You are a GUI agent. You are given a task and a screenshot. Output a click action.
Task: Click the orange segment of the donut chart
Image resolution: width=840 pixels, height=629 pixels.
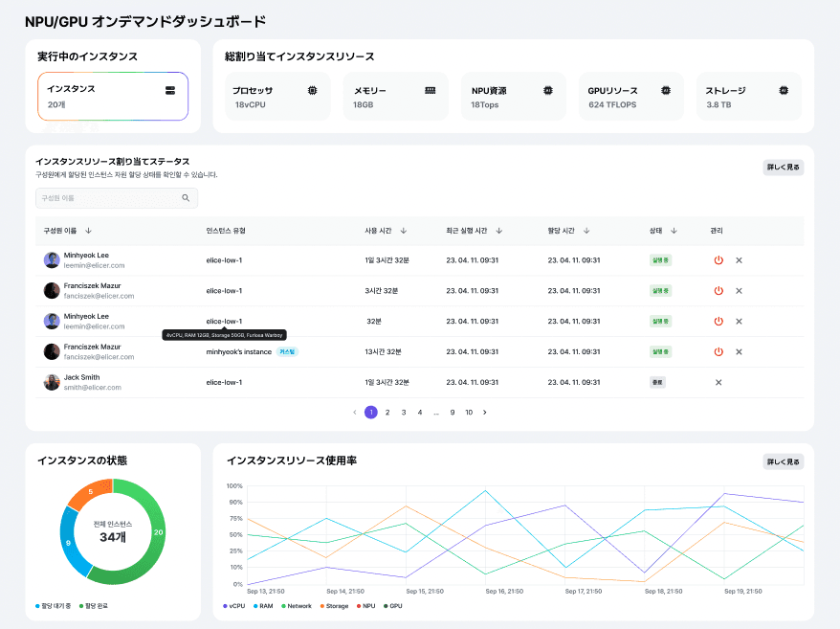point(84,494)
